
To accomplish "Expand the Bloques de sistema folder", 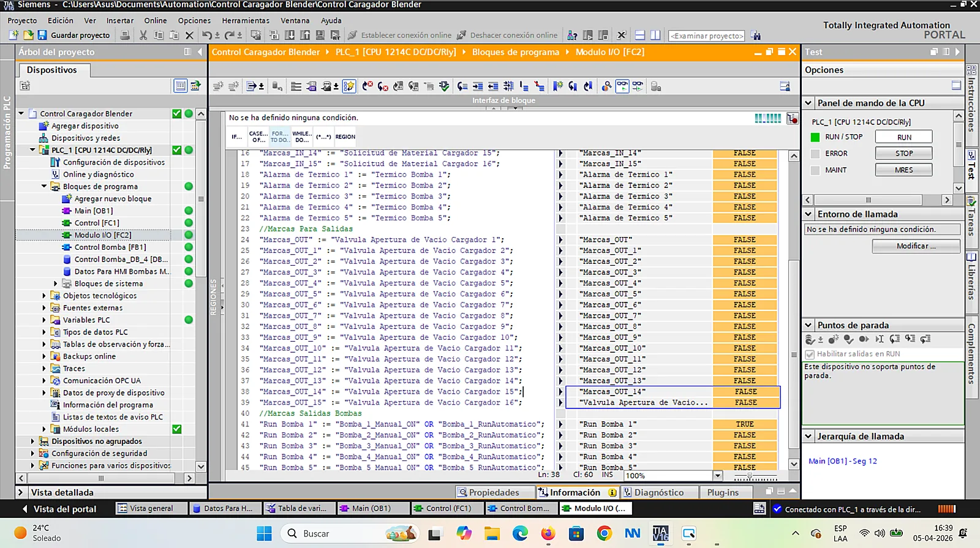I will (56, 283).
